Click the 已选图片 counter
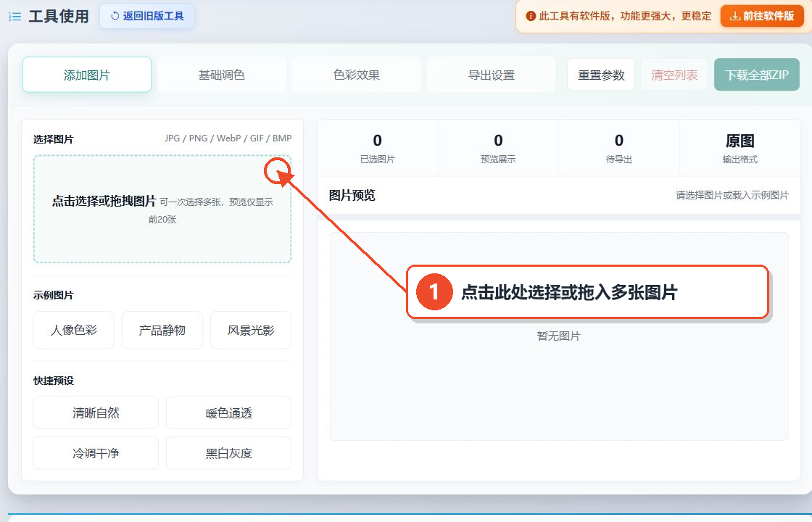The image size is (812, 522). pyautogui.click(x=378, y=148)
